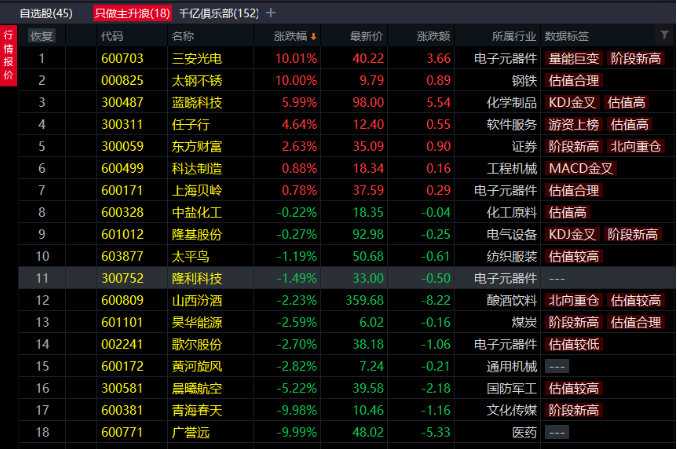Viewport: 677px width, 449px height.
Task: Click the 估值较低 tag on 歌尔股份
Action: [x=574, y=344]
